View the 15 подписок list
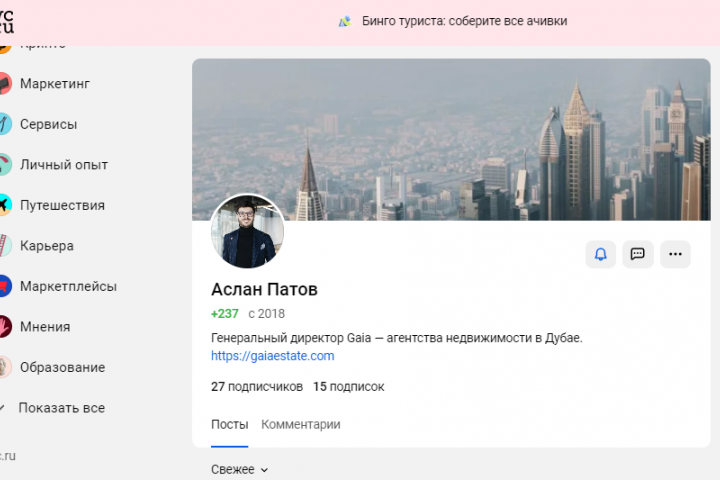 349,387
